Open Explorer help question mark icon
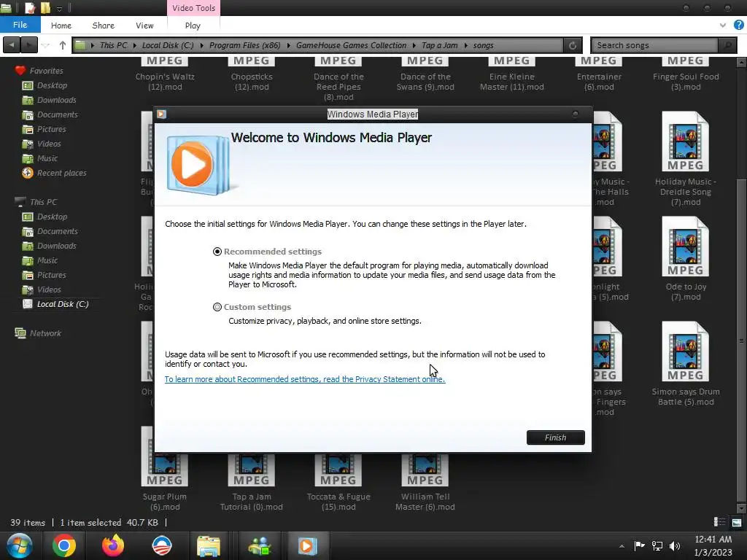The image size is (747, 560). 739,26
